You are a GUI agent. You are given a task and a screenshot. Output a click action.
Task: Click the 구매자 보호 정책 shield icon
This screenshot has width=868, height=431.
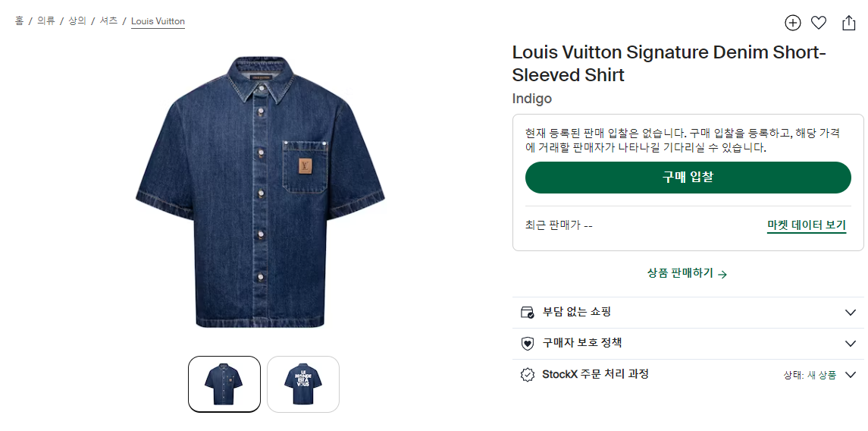528,344
